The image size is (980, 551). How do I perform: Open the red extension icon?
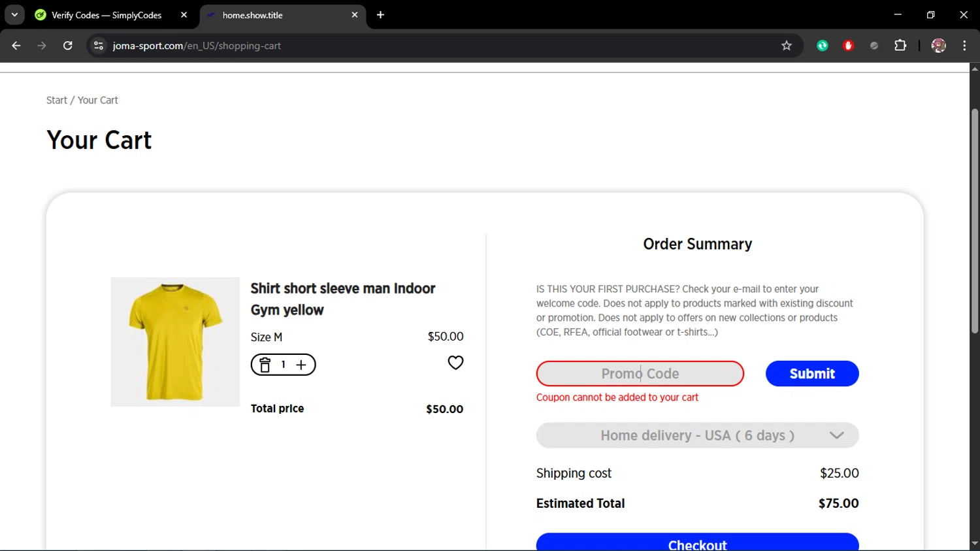(848, 46)
